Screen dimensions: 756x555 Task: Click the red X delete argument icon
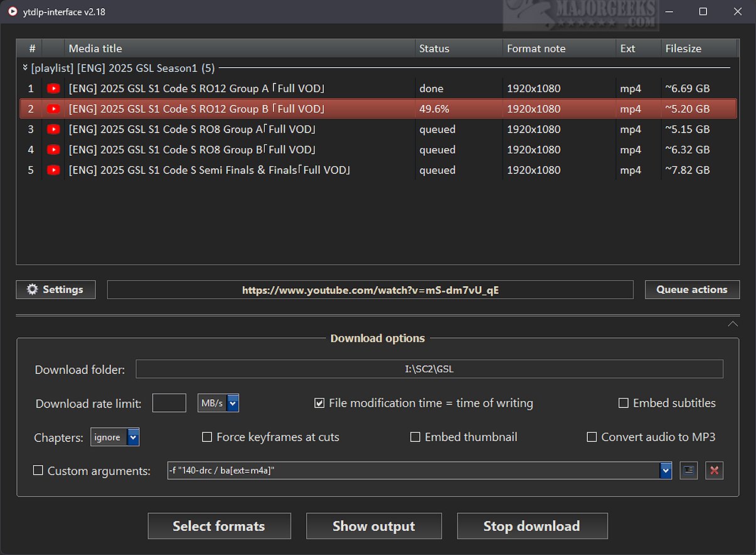click(x=714, y=470)
